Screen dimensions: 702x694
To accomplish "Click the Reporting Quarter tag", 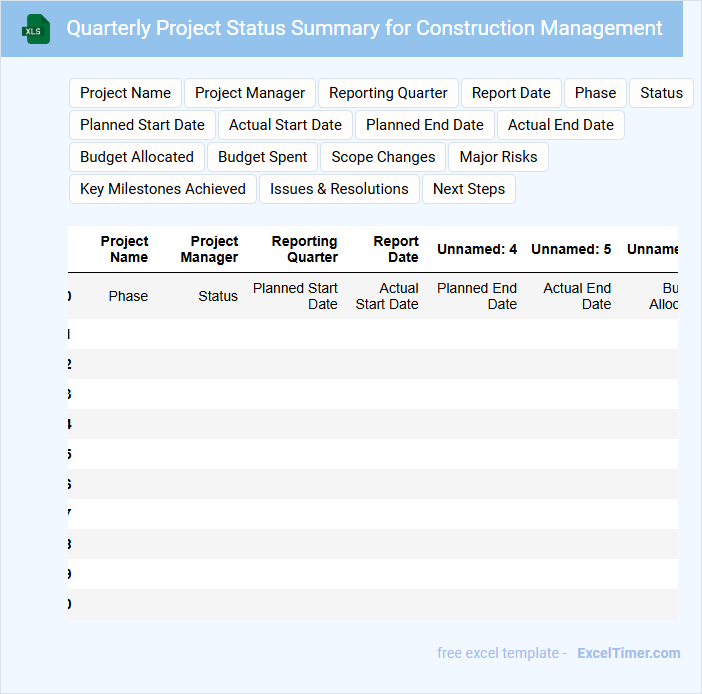I will pyautogui.click(x=388, y=93).
